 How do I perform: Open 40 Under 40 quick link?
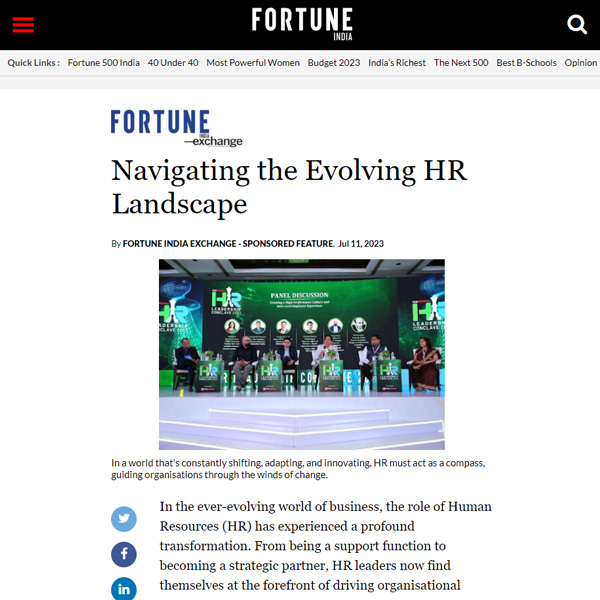tap(173, 62)
